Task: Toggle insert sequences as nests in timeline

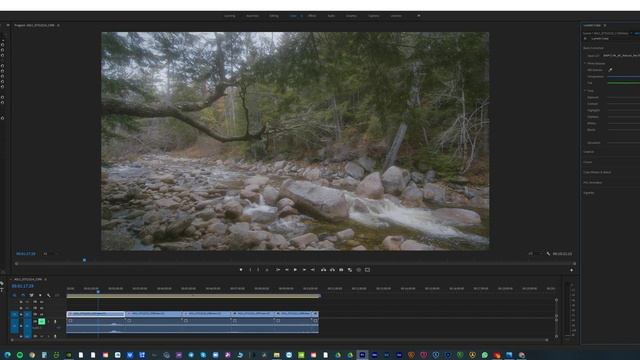Action: (x=14, y=295)
